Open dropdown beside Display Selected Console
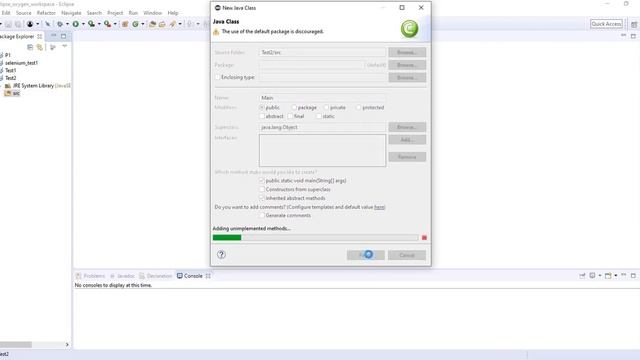640x360 pixels. coord(600,276)
